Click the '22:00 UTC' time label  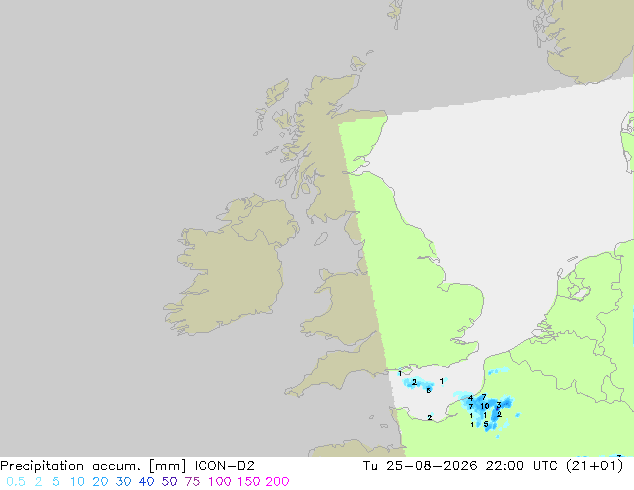point(524,466)
